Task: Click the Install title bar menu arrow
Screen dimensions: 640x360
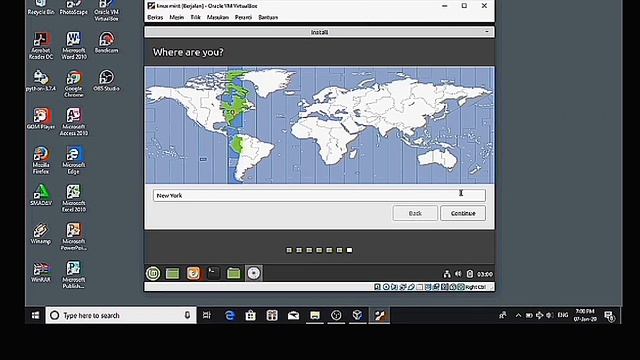Action: coord(487,32)
